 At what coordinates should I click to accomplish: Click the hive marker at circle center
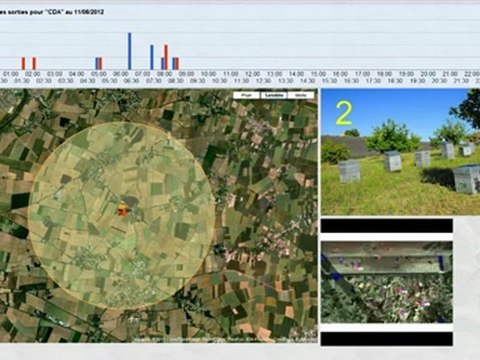[x=122, y=209]
